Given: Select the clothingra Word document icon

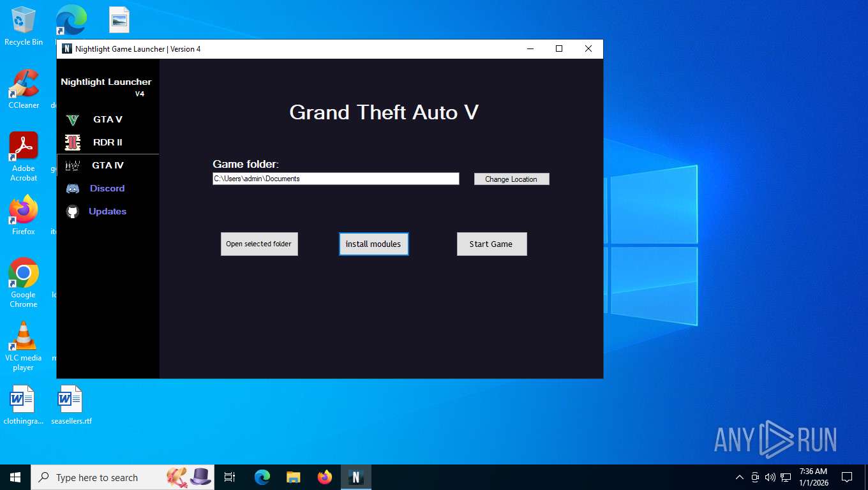Looking at the screenshot, I should (x=24, y=405).
